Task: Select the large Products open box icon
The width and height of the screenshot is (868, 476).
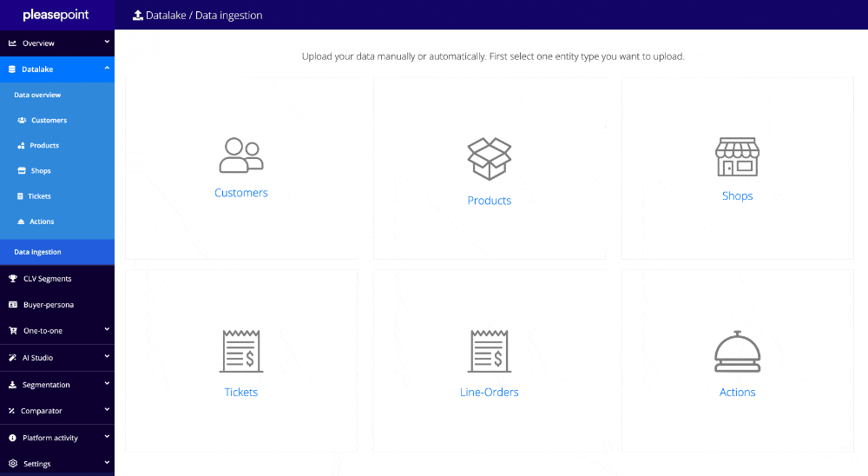Action: 490,159
